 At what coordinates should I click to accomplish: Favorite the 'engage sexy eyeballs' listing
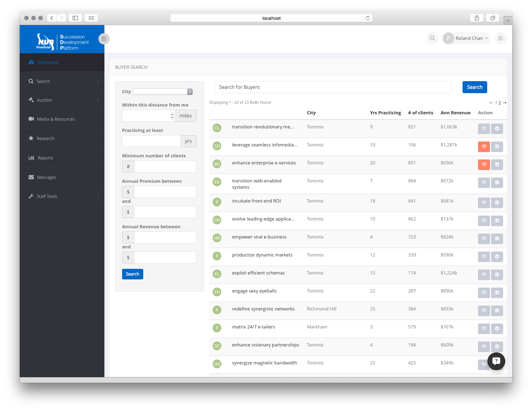pos(484,293)
